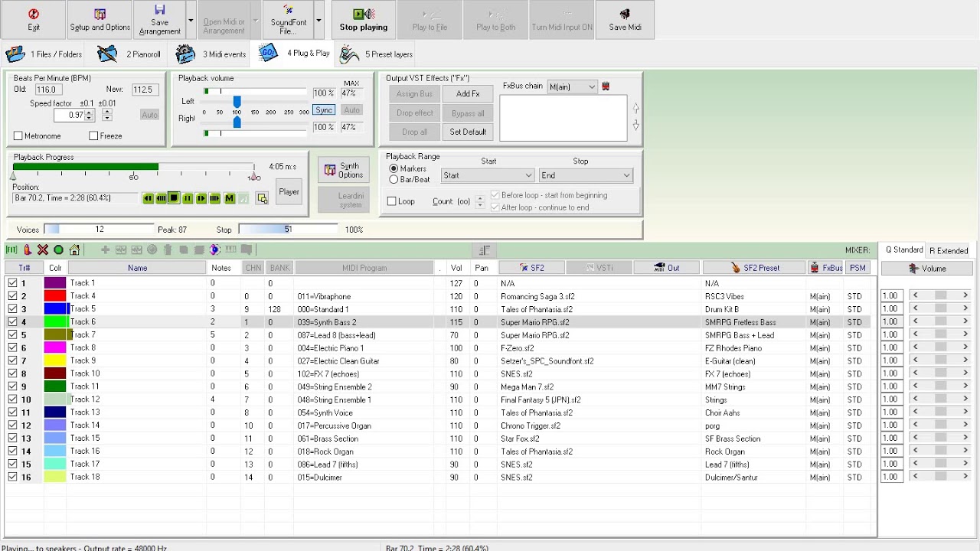Click the mixer layout icon above MIDI Program

coord(484,250)
